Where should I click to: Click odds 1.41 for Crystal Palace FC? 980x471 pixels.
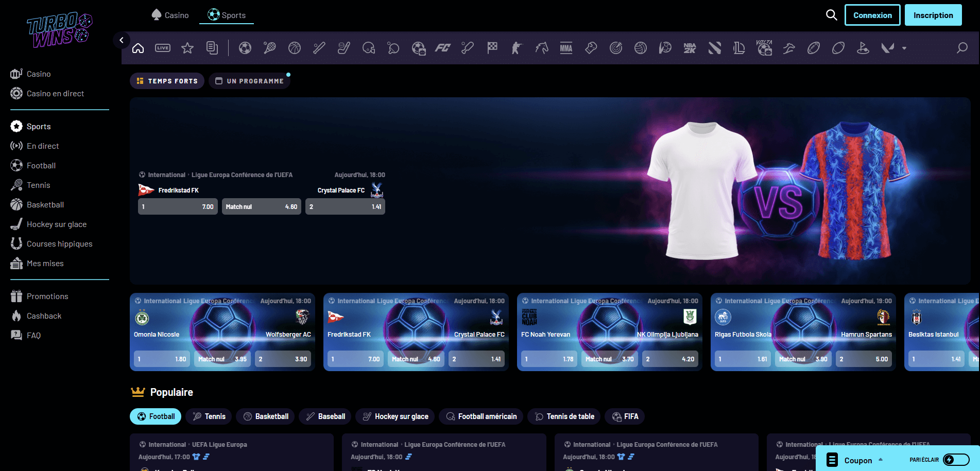tap(345, 206)
